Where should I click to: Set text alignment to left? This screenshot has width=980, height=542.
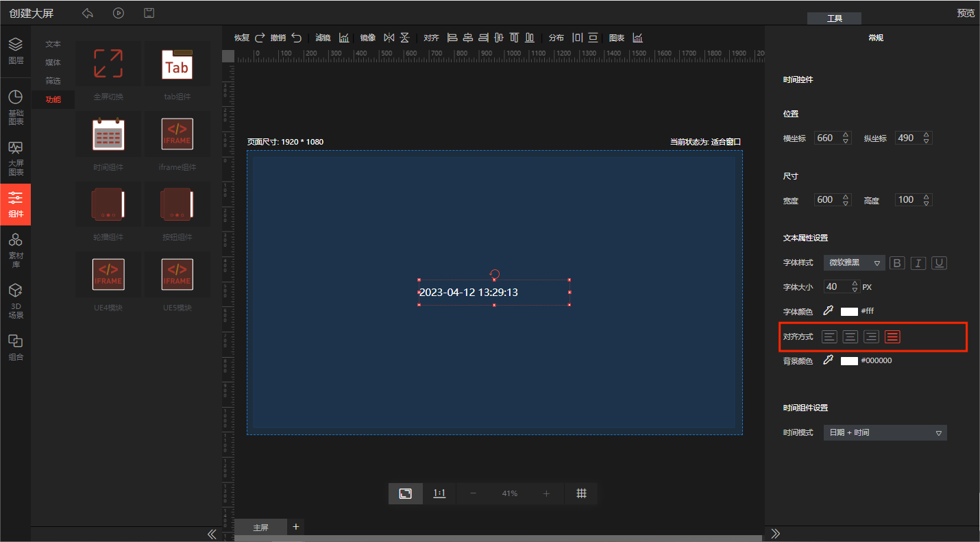coord(829,336)
